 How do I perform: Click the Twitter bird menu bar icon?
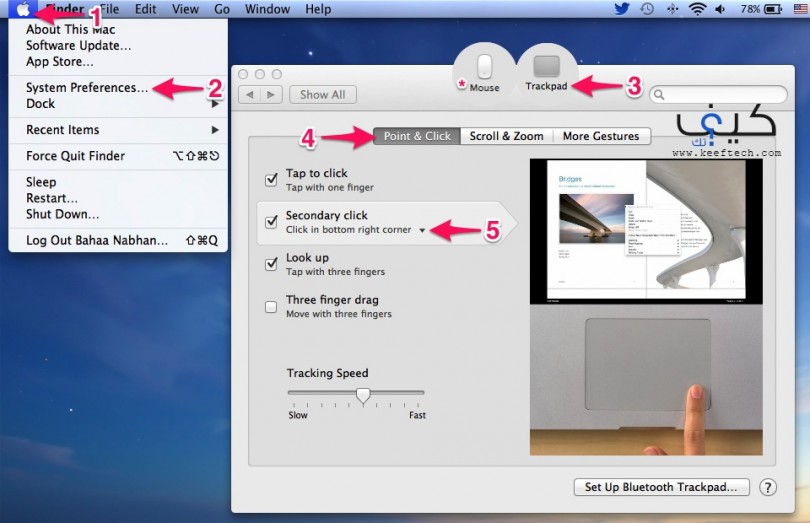click(x=621, y=10)
